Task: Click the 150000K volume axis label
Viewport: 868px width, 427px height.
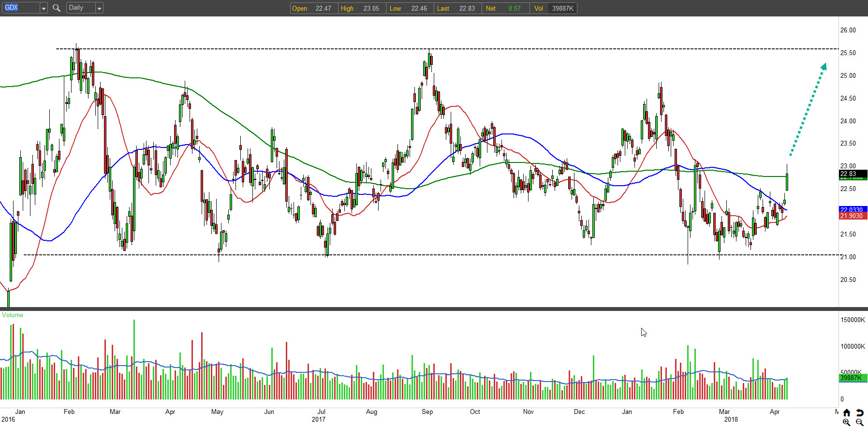Action: (853, 320)
